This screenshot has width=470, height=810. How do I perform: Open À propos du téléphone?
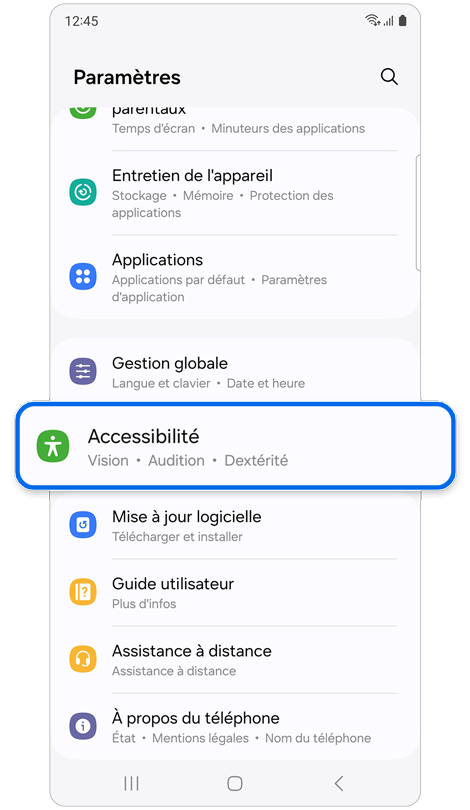[235, 727]
